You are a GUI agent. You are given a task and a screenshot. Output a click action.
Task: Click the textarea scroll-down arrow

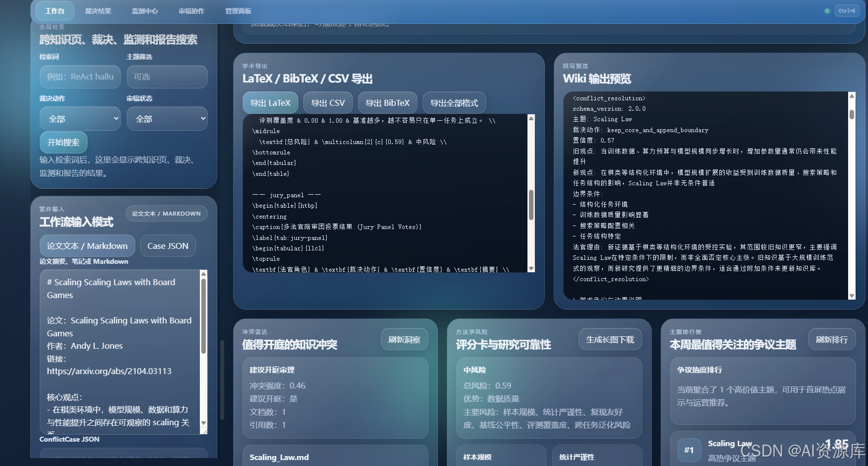pos(203,423)
